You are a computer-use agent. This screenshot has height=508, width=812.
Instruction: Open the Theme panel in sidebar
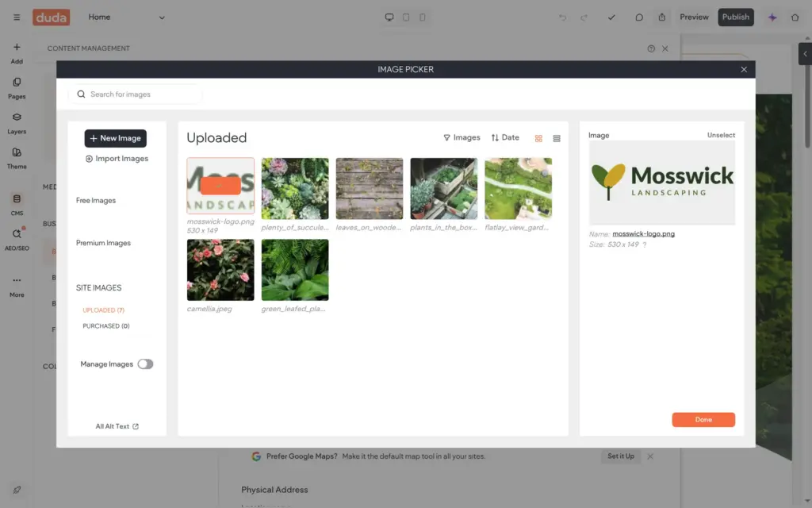(x=17, y=158)
